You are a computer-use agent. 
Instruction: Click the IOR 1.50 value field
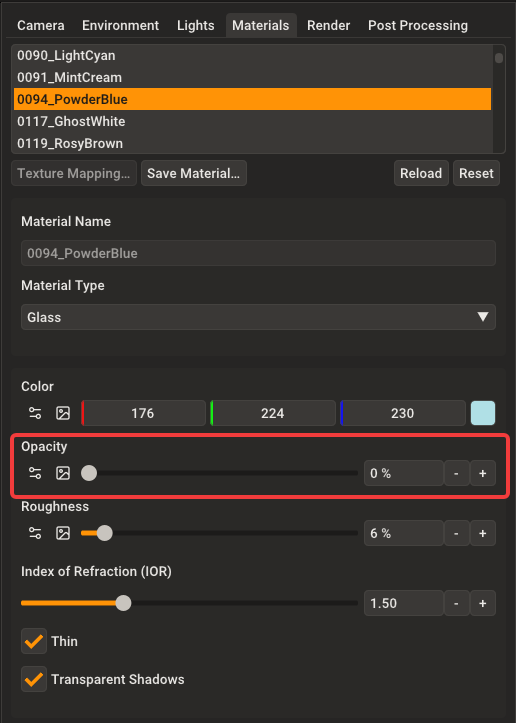point(404,603)
